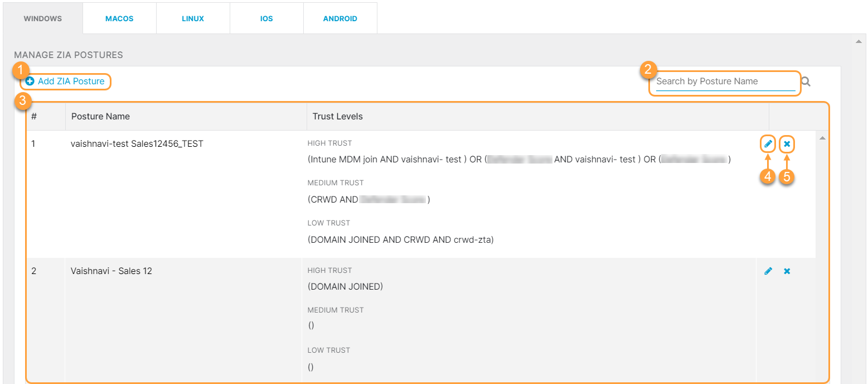The height and width of the screenshot is (384, 868).
Task: Click the search magnifier icon
Action: coord(805,81)
